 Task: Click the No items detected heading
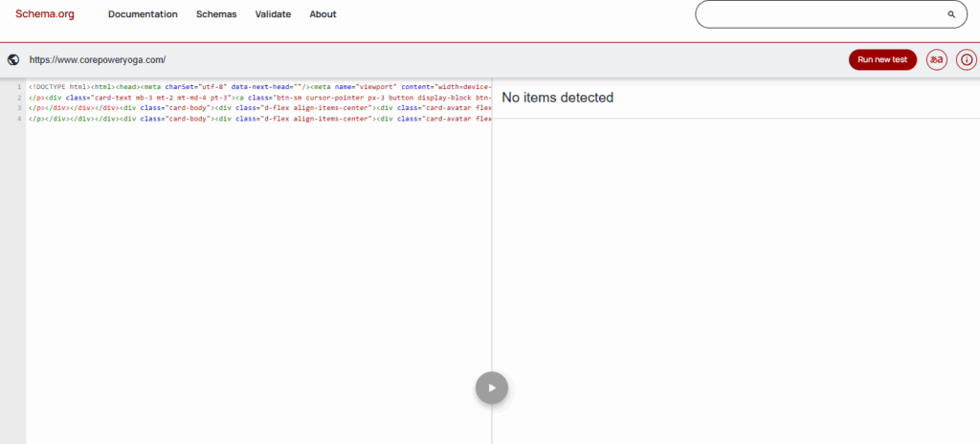(x=558, y=98)
